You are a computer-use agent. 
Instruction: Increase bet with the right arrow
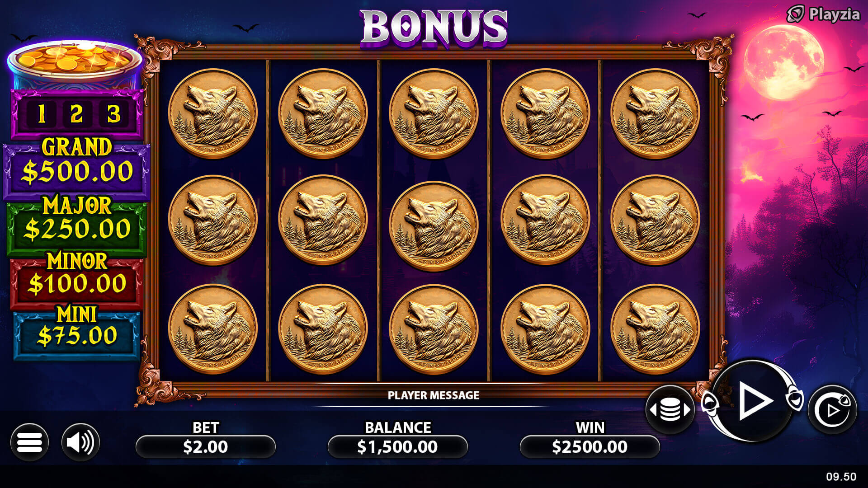click(x=687, y=410)
